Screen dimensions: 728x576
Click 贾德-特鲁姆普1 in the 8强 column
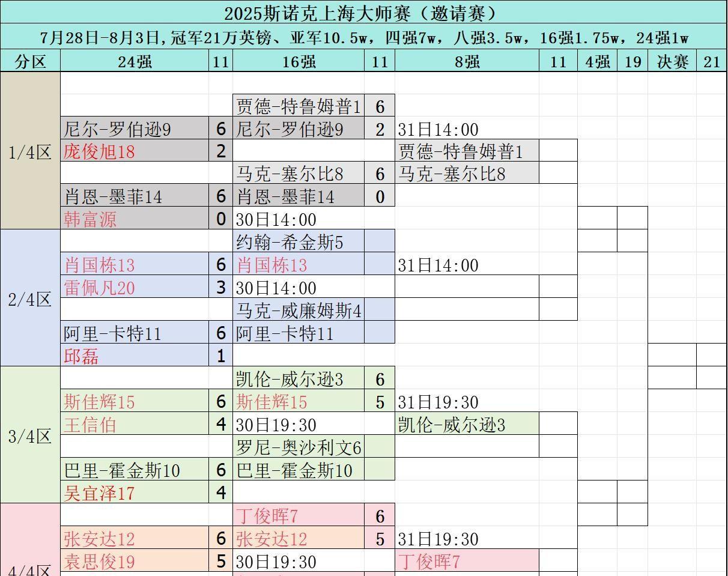[467, 151]
